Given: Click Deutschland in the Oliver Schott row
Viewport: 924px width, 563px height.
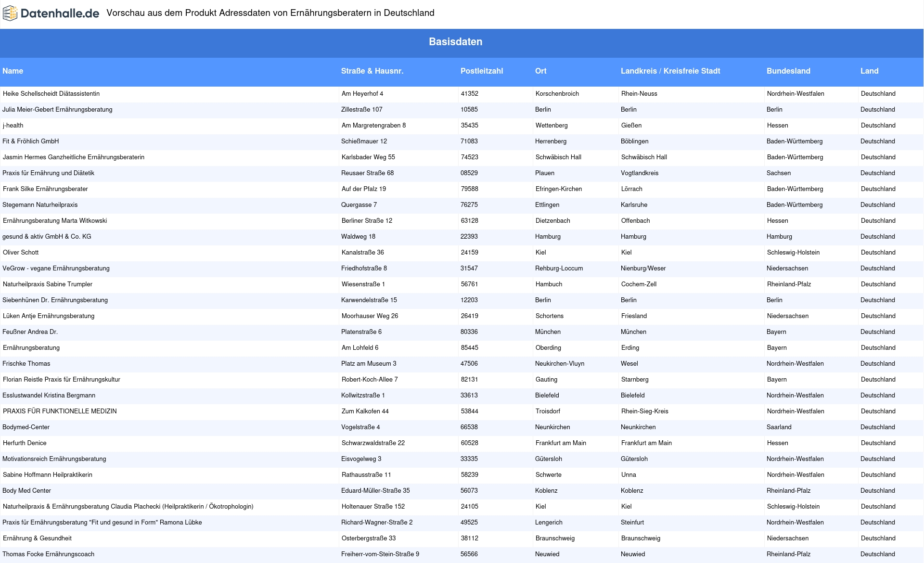Looking at the screenshot, I should click(878, 253).
